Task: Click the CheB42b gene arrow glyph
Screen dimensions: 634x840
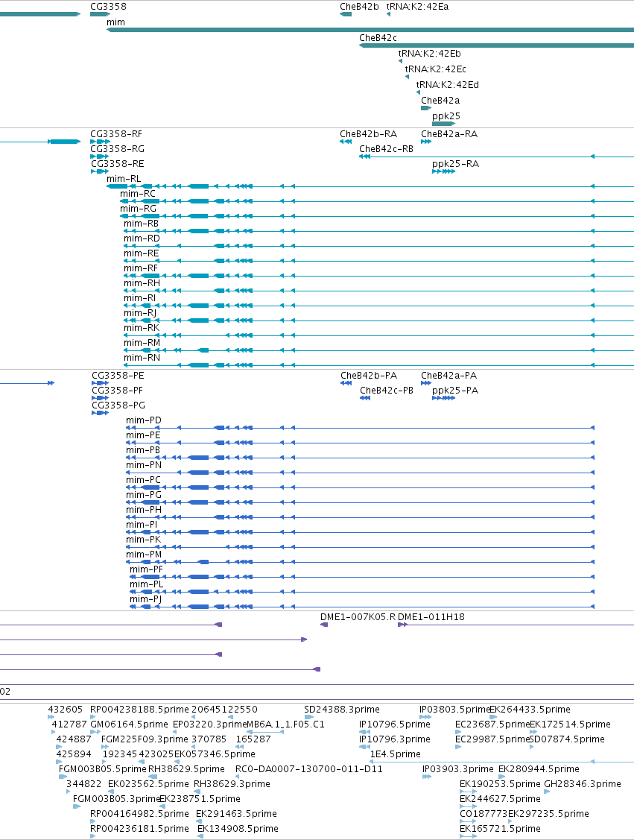Action: click(346, 14)
